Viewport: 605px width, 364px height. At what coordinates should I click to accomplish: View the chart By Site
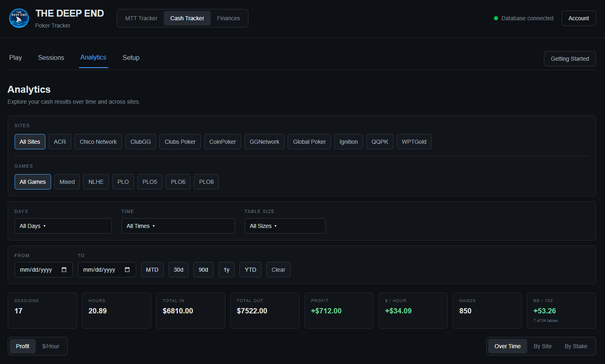click(543, 346)
